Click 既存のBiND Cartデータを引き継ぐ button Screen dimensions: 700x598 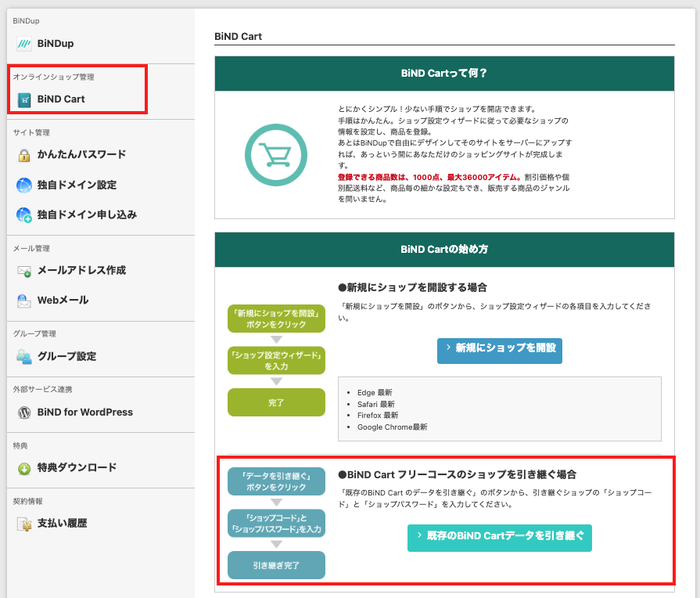pyautogui.click(x=500, y=538)
